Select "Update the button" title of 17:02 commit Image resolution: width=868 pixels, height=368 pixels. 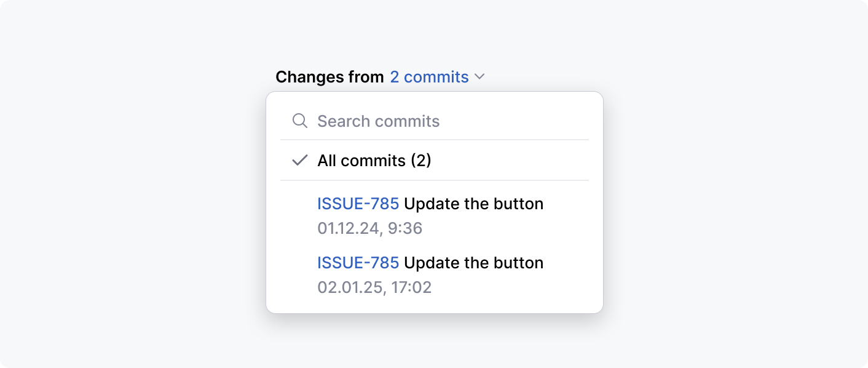point(473,263)
